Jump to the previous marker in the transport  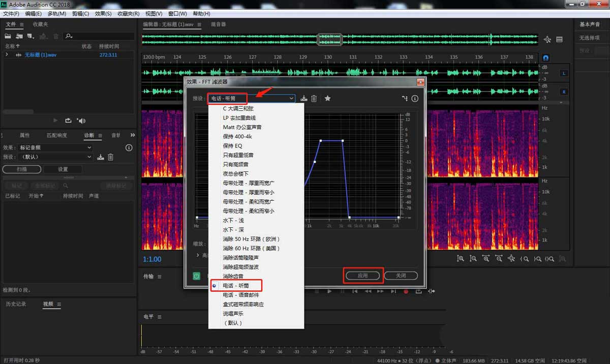pyautogui.click(x=355, y=291)
